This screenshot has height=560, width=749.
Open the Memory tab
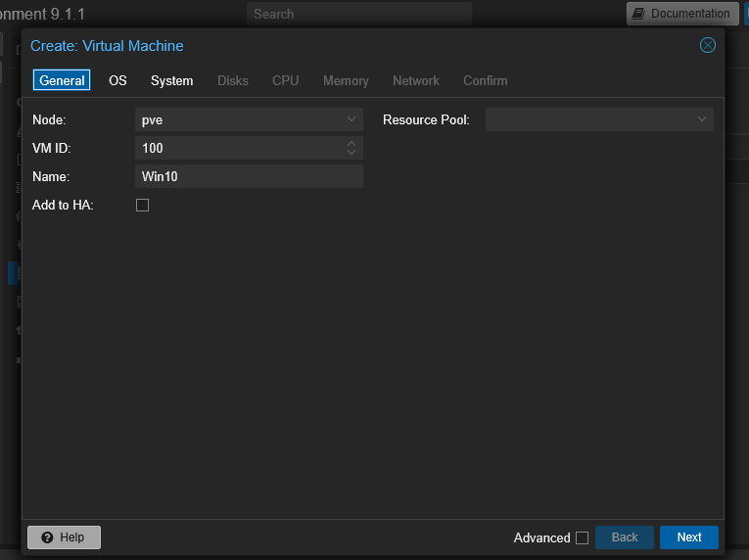(346, 80)
